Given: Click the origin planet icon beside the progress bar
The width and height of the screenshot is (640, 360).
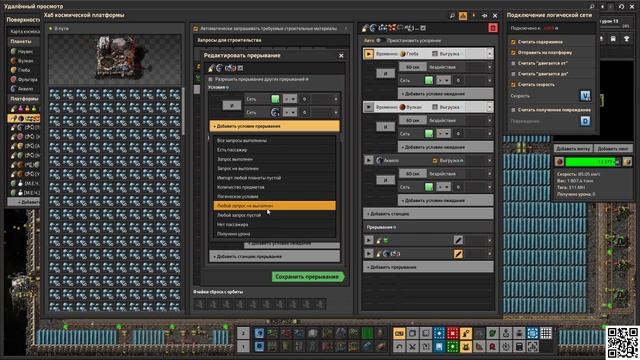Looking at the screenshot, I should coord(559,162).
